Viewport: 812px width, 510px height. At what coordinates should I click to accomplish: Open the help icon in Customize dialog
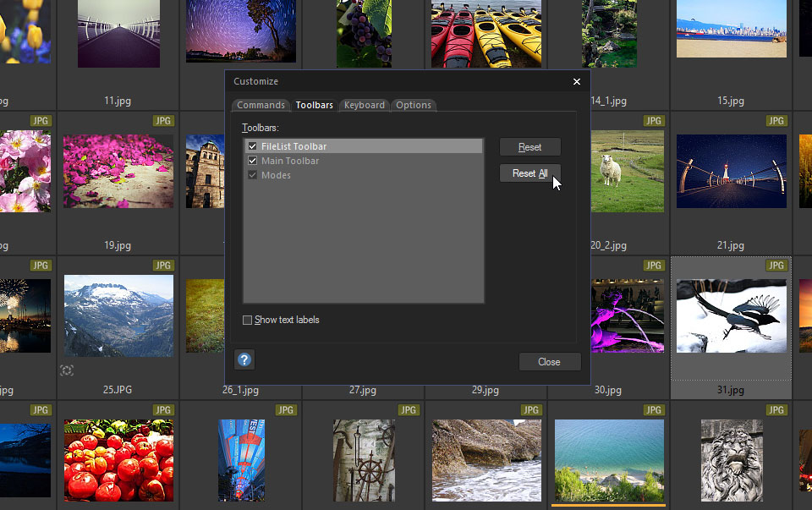click(x=244, y=359)
